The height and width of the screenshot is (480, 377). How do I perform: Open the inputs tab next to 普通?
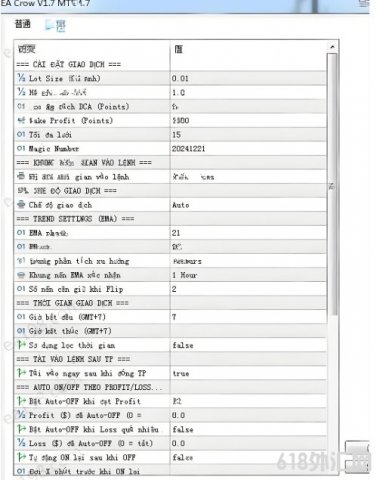click(56, 25)
